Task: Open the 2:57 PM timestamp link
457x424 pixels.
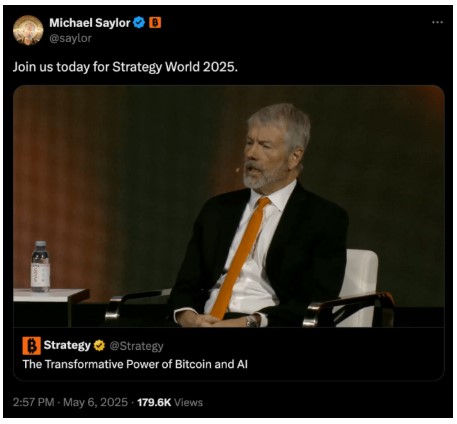Action: click(x=33, y=402)
